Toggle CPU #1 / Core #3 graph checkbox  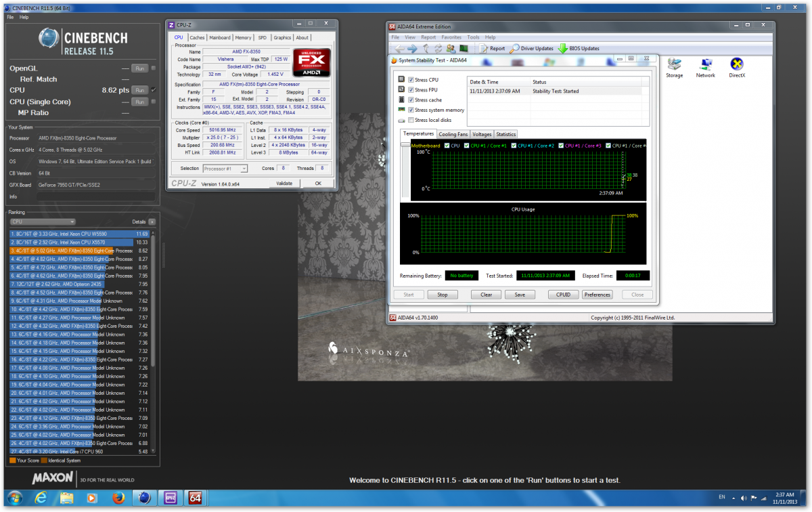click(x=561, y=146)
